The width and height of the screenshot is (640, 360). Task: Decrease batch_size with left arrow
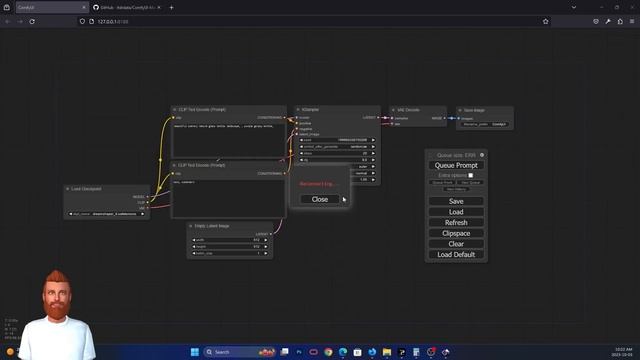(x=193, y=253)
